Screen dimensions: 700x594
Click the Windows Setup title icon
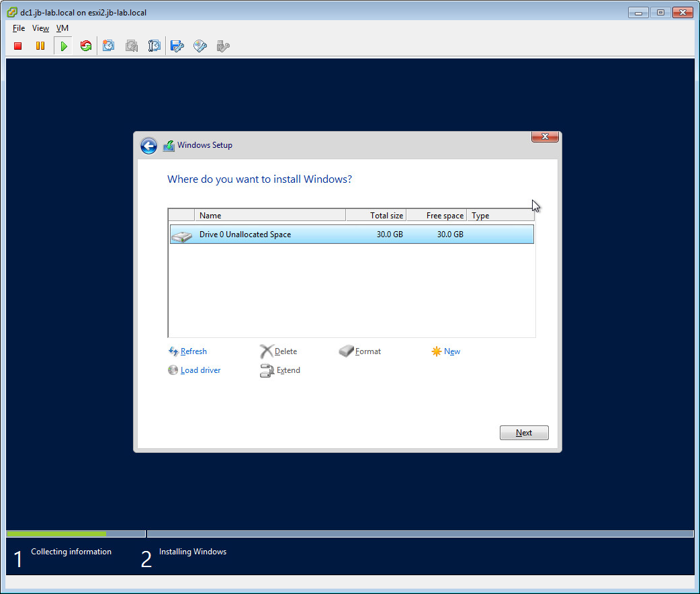click(x=169, y=146)
